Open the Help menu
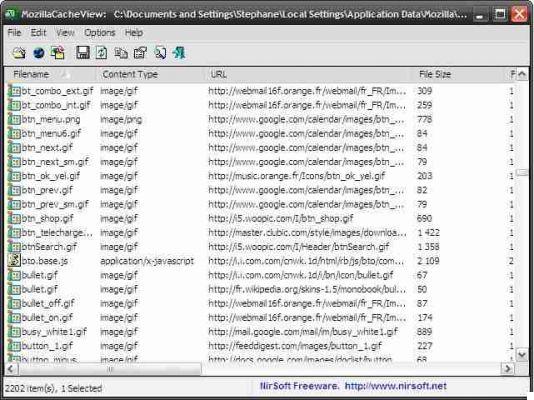Screen dimensions: 534x400 (134, 33)
